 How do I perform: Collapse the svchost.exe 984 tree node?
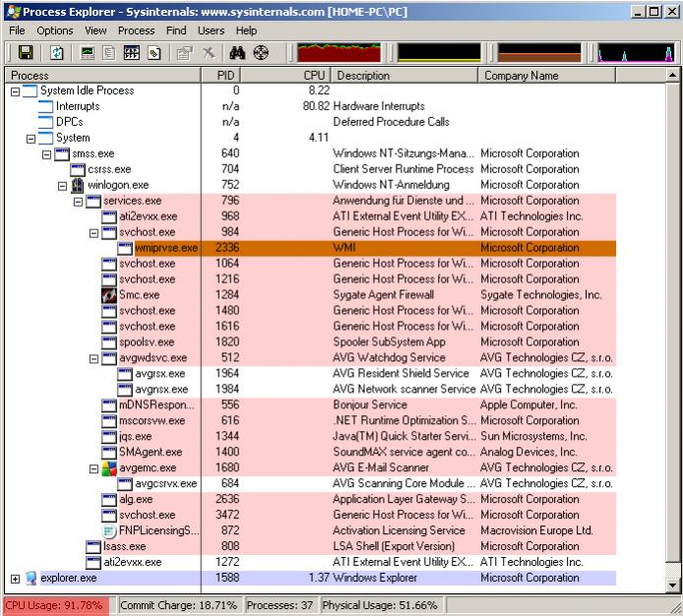tap(93, 233)
